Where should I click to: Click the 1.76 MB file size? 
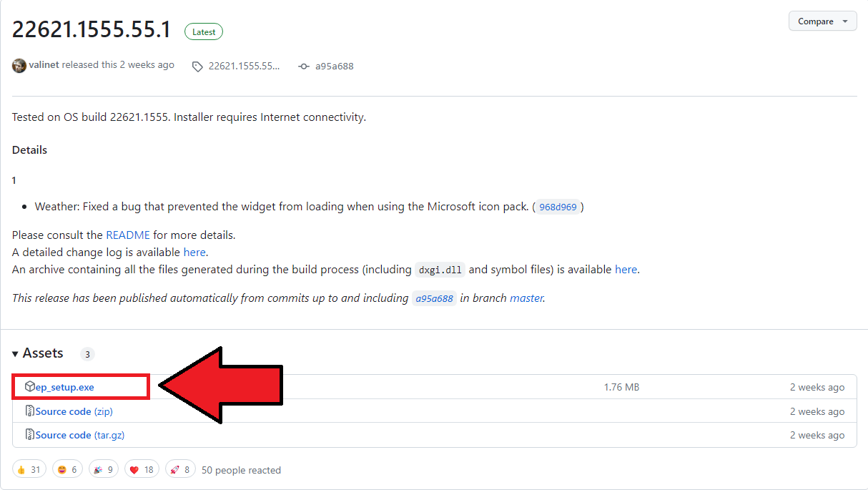pyautogui.click(x=621, y=387)
